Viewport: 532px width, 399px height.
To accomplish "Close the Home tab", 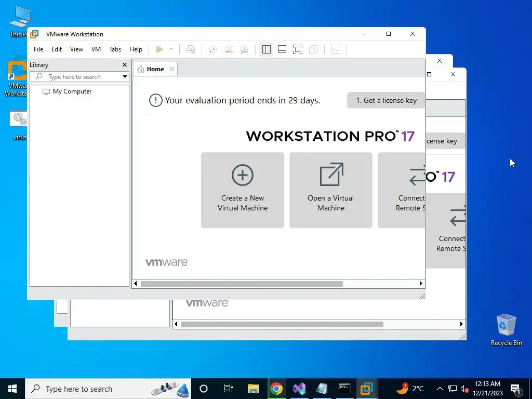I will (171, 69).
